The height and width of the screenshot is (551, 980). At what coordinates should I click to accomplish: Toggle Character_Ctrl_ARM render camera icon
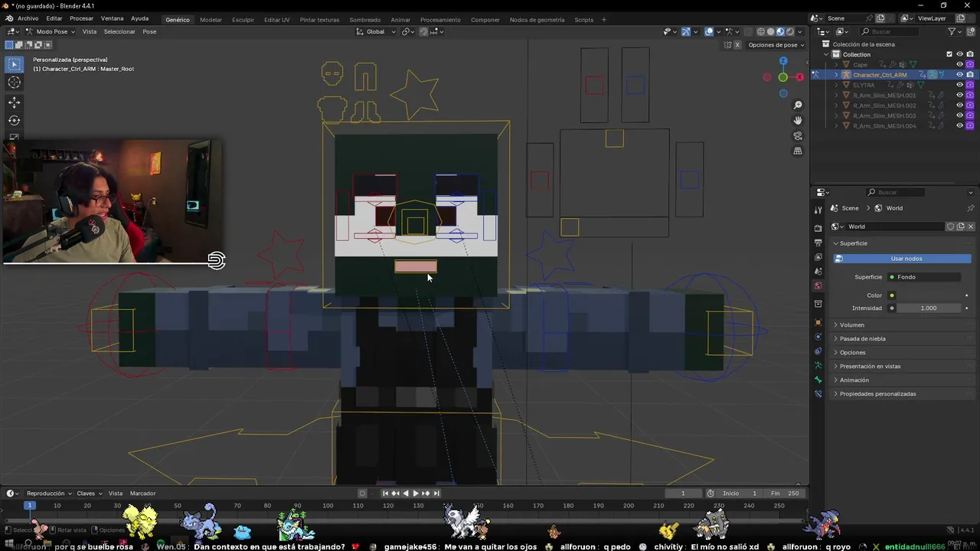click(x=970, y=75)
